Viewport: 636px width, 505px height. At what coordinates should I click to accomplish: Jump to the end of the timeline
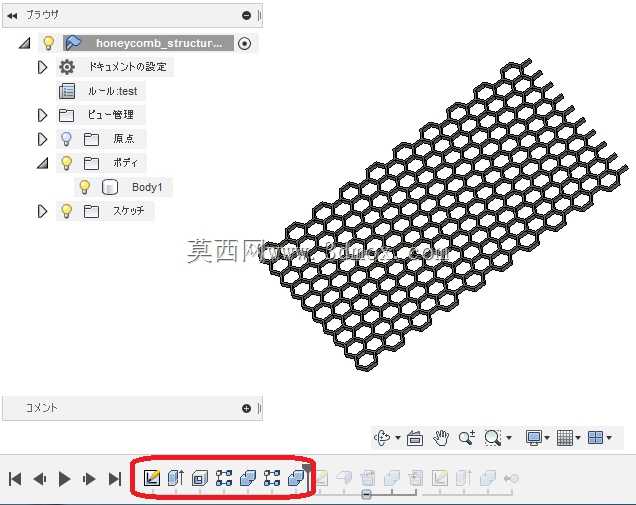coord(115,479)
